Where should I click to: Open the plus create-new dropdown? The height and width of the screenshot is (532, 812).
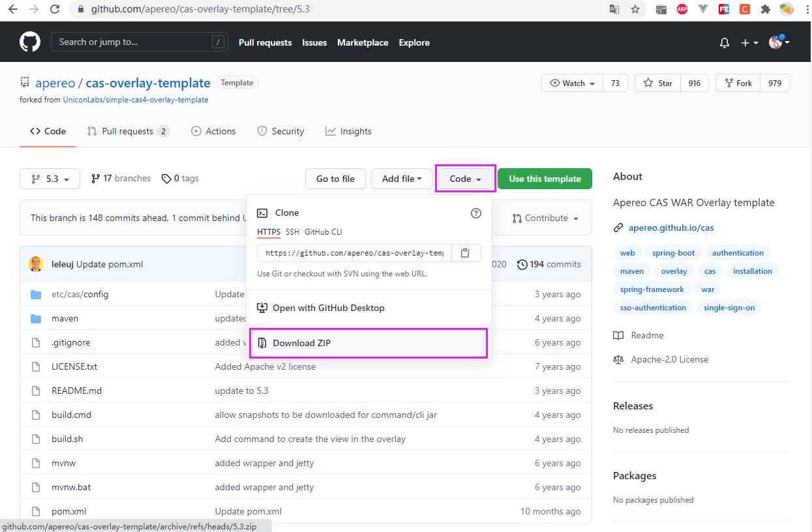[749, 42]
